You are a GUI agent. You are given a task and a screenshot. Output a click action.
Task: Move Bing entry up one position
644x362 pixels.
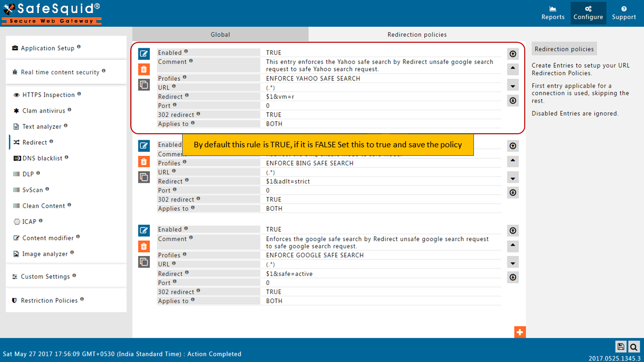tap(513, 161)
